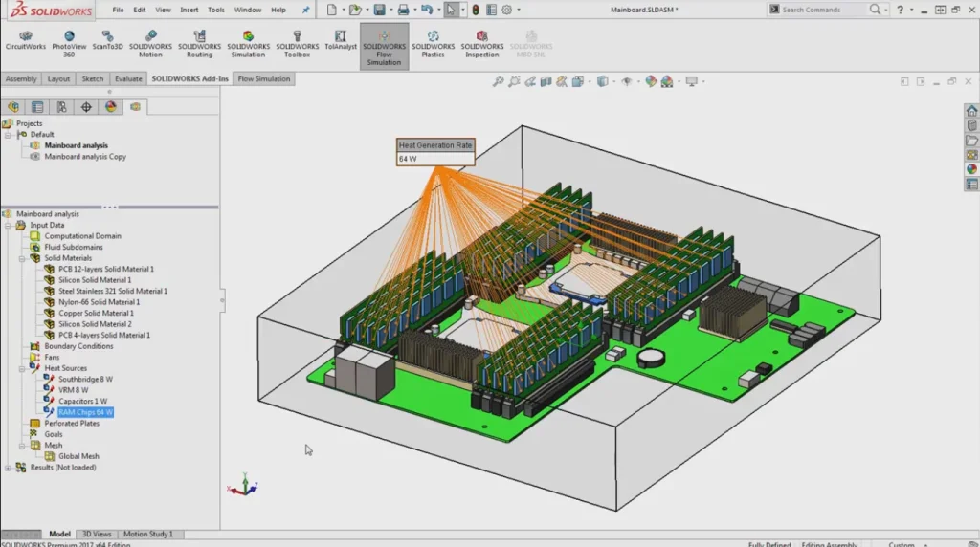The image size is (980, 547).
Task: Activate the ScanTo3D add-in
Action: 107,40
